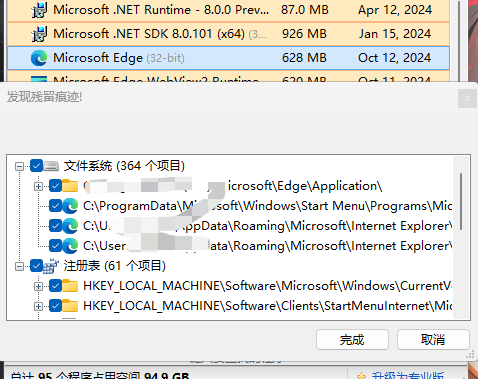Image resolution: width=478 pixels, height=379 pixels.
Task: Click the Jan 15, 2024 date cell
Action: click(395, 34)
